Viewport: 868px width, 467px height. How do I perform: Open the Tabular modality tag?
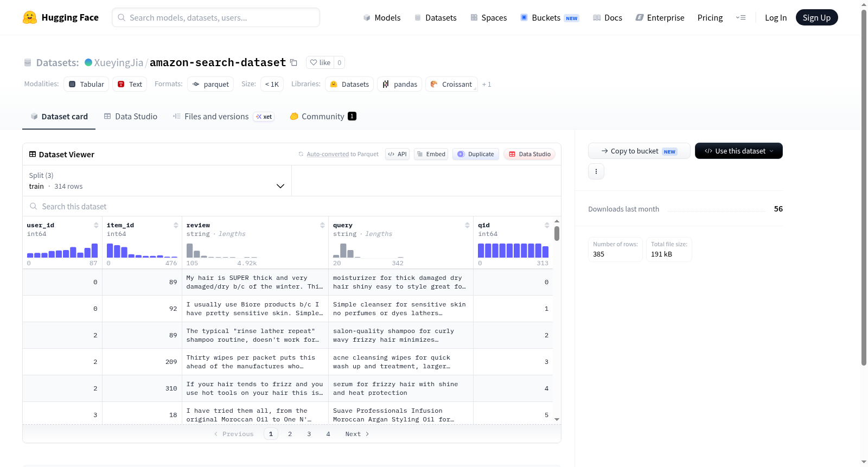coord(86,84)
